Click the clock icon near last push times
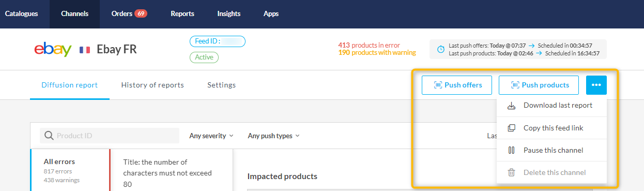This screenshot has width=644, height=191. [x=440, y=49]
